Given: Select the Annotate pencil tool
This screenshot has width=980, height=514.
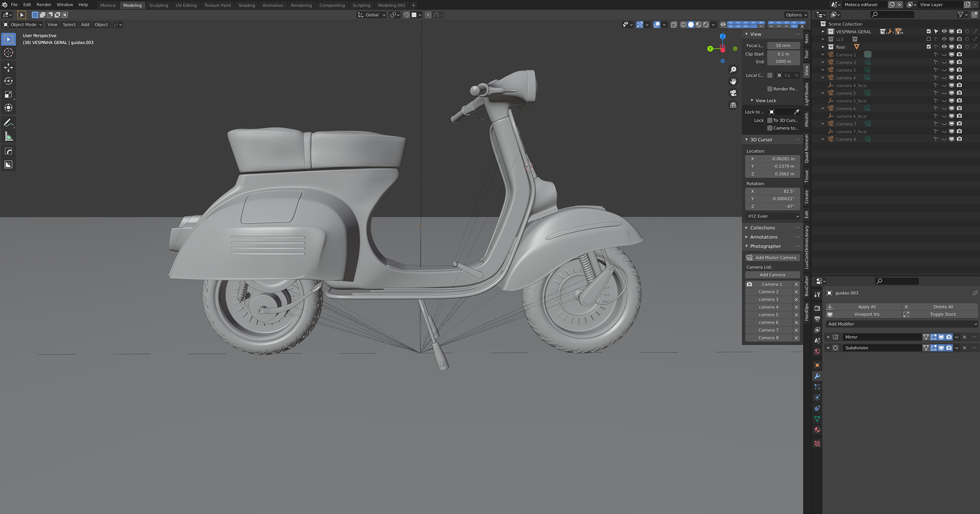Looking at the screenshot, I should [9, 123].
